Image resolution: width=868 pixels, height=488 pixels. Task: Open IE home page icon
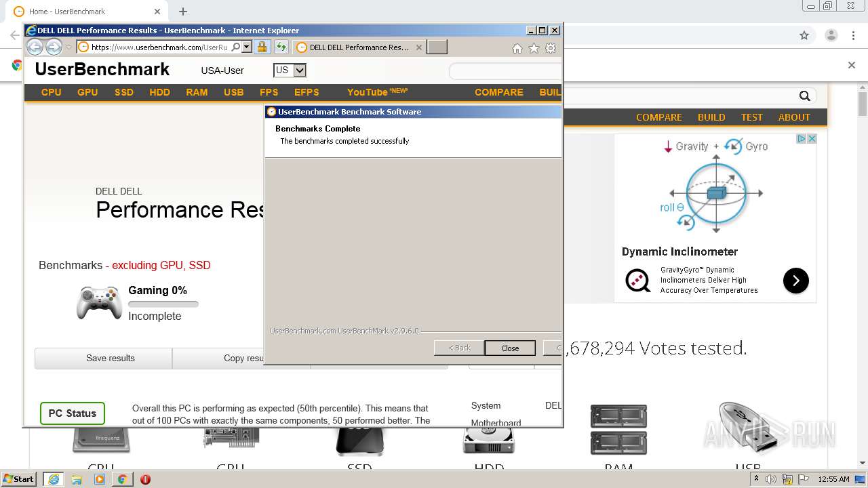pos(517,48)
